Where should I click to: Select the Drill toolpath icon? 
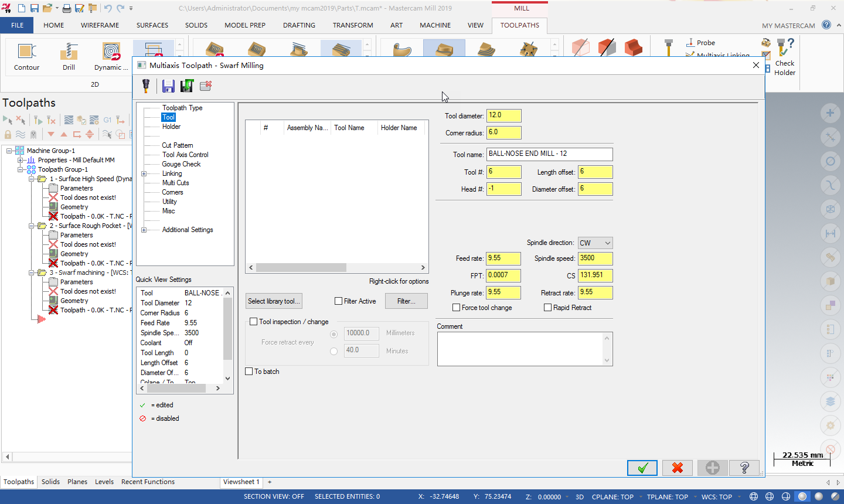coord(69,52)
